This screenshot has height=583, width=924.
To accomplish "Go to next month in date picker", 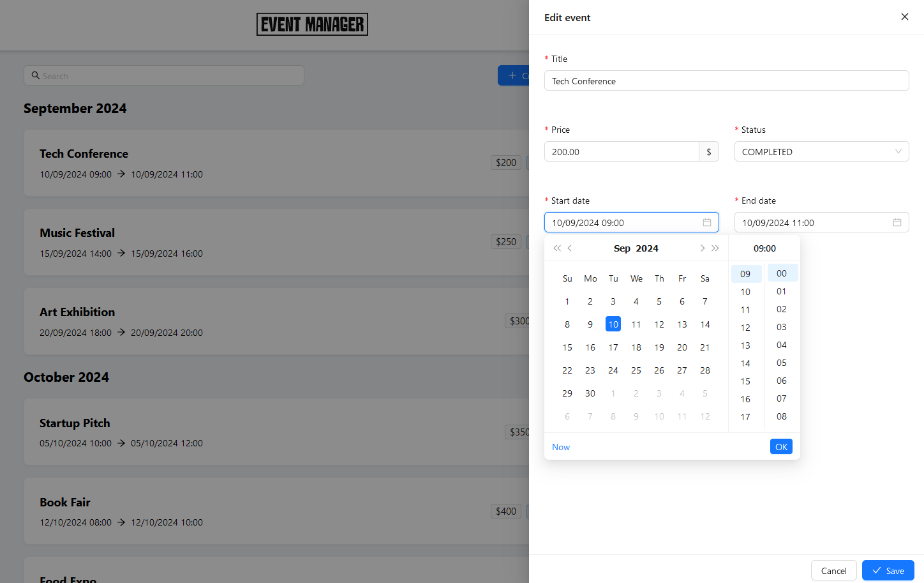I will [703, 248].
